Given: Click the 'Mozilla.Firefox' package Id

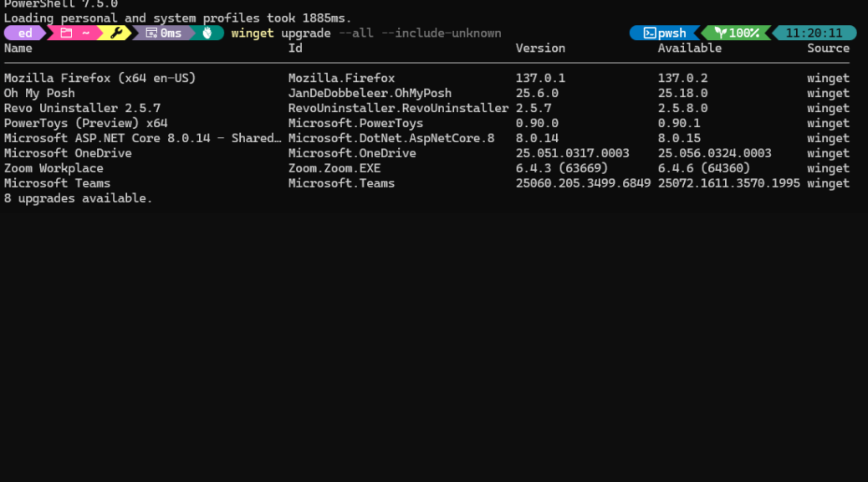Looking at the screenshot, I should pos(341,78).
